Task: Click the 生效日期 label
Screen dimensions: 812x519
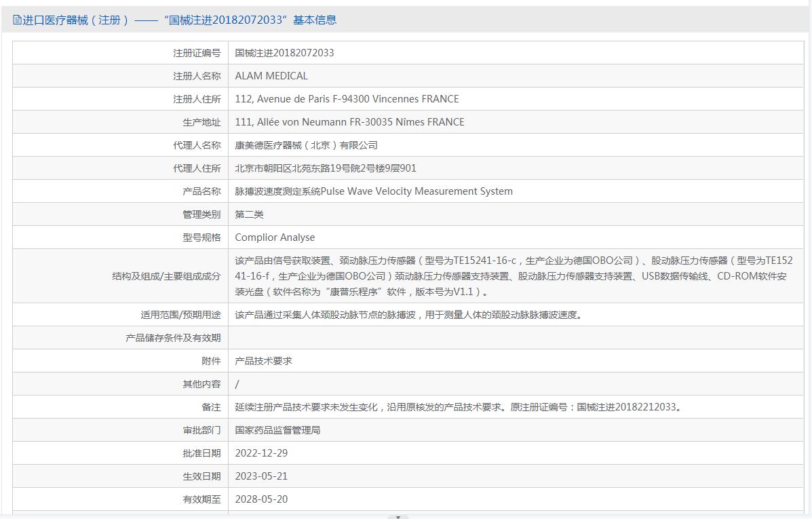Action: point(201,476)
